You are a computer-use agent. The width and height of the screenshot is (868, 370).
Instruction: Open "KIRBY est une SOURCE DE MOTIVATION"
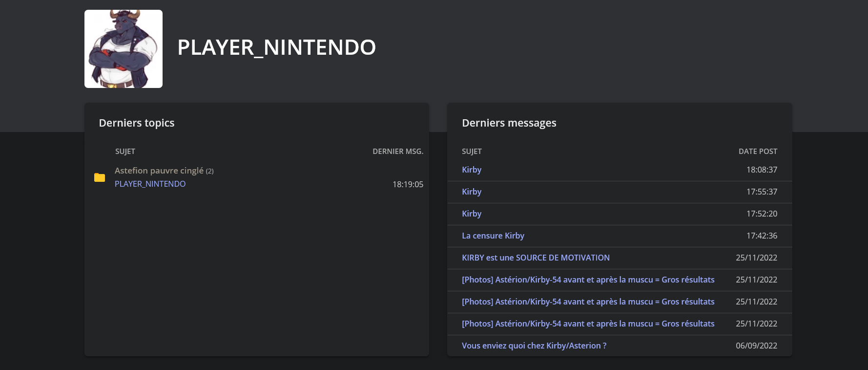[x=536, y=258]
